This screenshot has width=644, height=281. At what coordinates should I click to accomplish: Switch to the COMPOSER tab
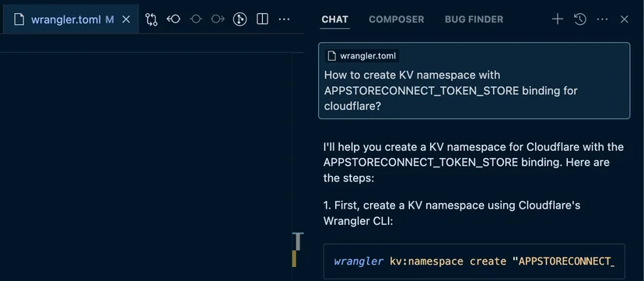tap(397, 19)
